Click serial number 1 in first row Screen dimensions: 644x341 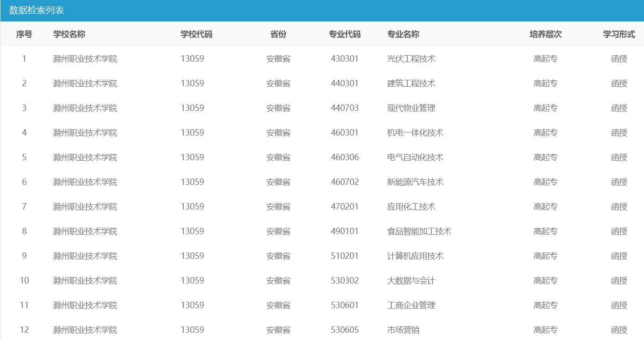(x=24, y=59)
